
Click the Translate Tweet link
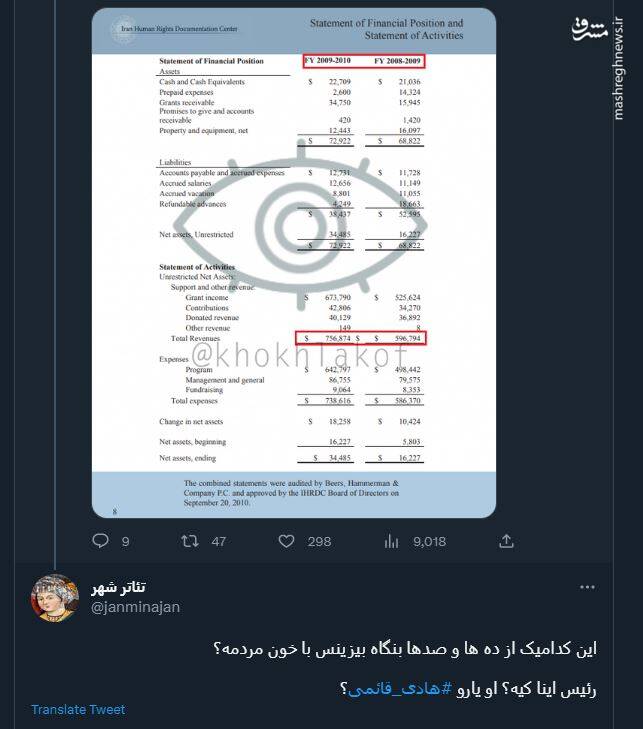tap(78, 709)
